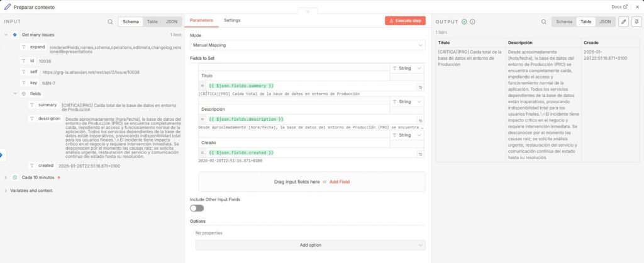Image resolution: width=644 pixels, height=263 pixels.
Task: Select the self field in input schema
Action: click(30, 72)
